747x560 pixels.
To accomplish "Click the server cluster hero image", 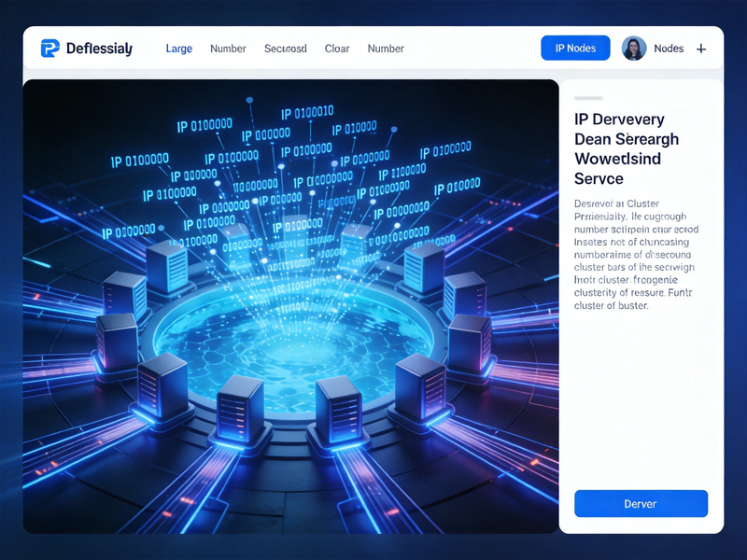I will coord(290,306).
